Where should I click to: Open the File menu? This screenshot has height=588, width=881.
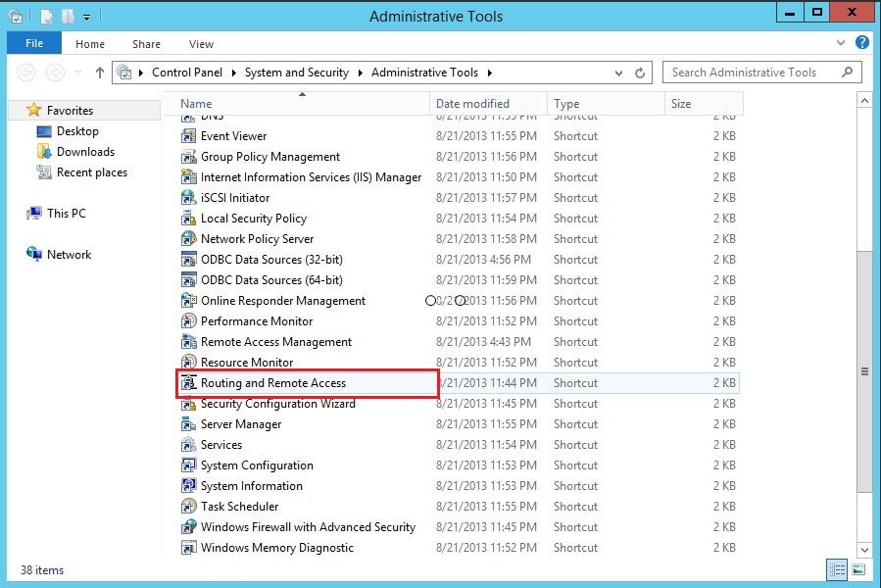click(x=33, y=43)
